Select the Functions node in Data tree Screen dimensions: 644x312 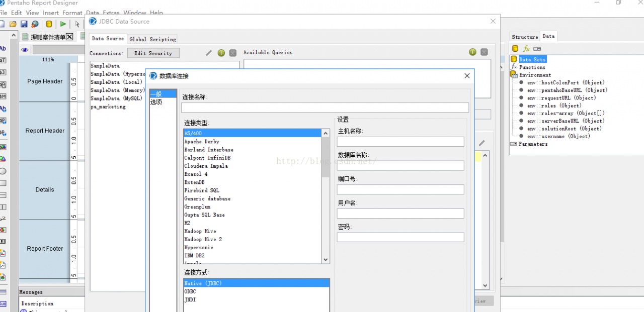[x=532, y=67]
